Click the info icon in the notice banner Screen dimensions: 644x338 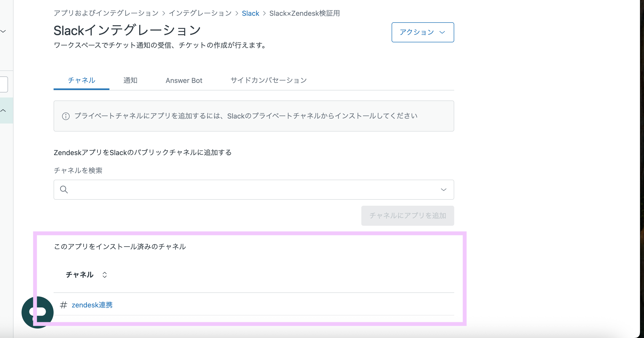(x=66, y=116)
